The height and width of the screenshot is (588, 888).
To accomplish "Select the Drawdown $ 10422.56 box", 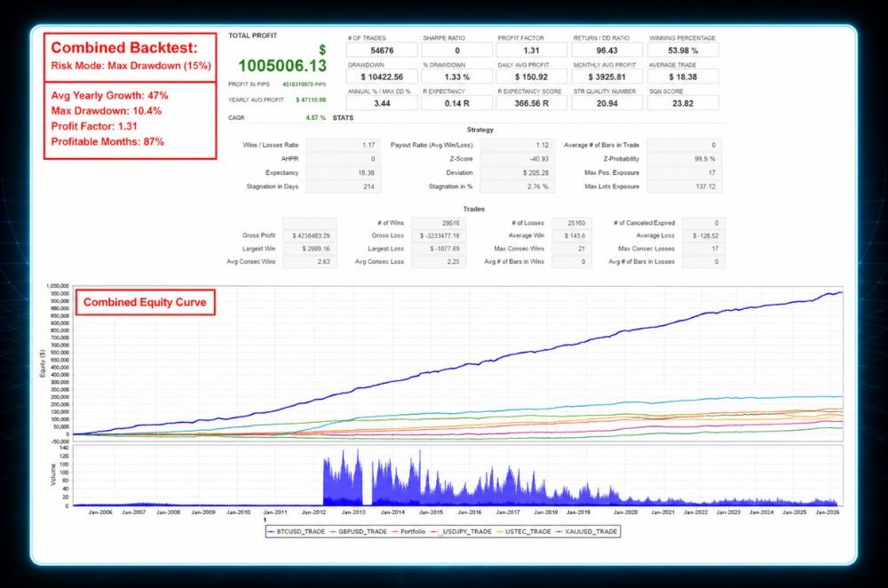I will (x=382, y=76).
